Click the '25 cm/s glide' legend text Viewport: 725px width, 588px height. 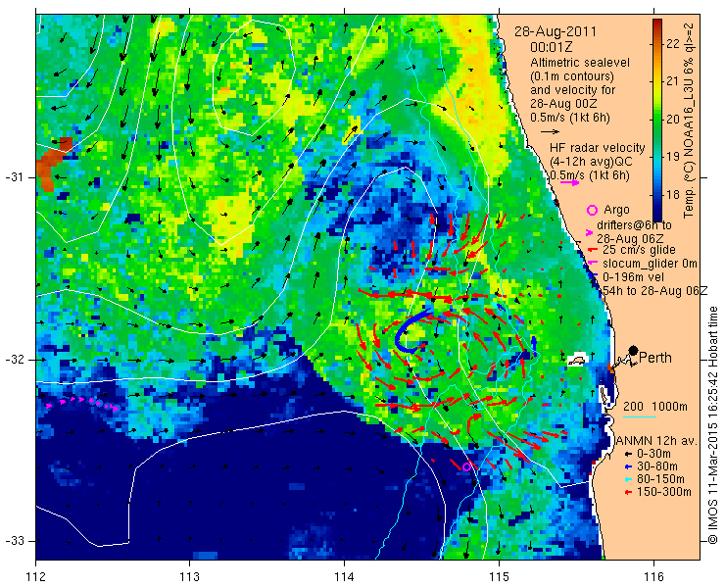point(639,250)
